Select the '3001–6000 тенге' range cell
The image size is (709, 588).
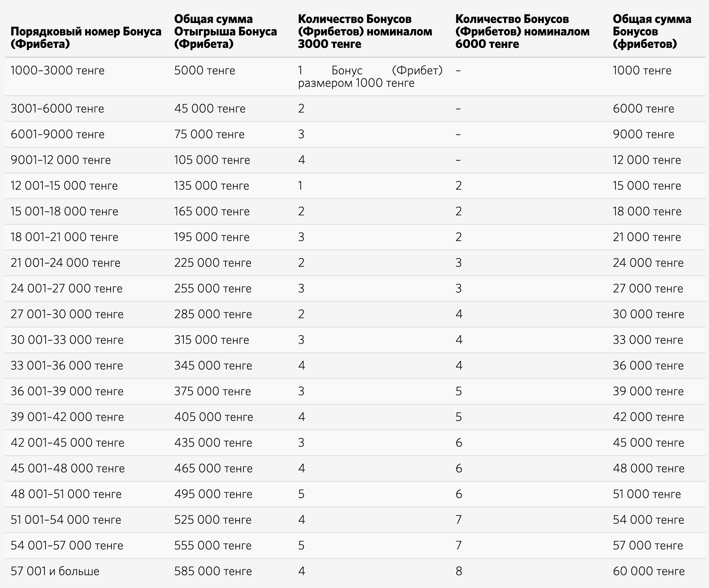(x=57, y=109)
